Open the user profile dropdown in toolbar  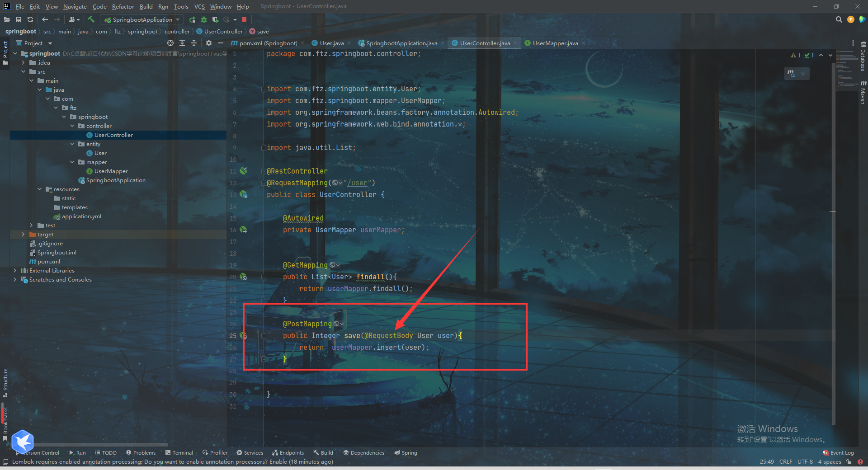(x=74, y=19)
